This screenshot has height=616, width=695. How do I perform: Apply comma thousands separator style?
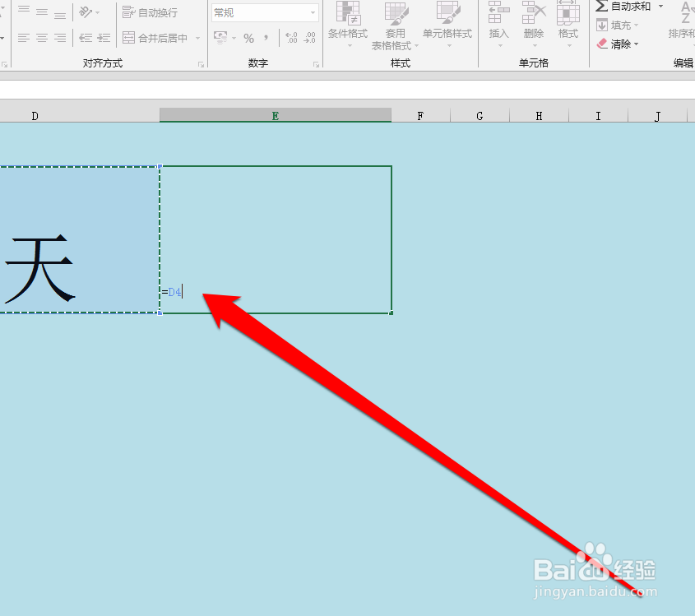[x=266, y=38]
